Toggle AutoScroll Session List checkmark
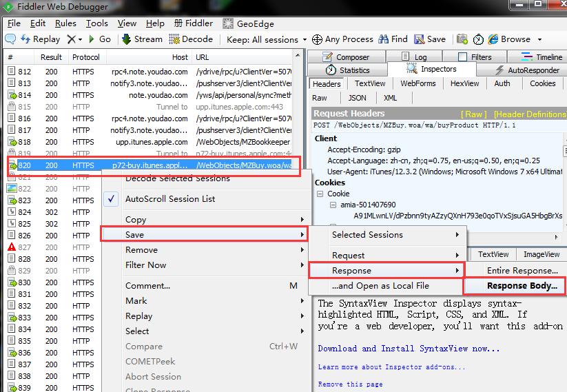This screenshot has width=567, height=392. [x=111, y=199]
